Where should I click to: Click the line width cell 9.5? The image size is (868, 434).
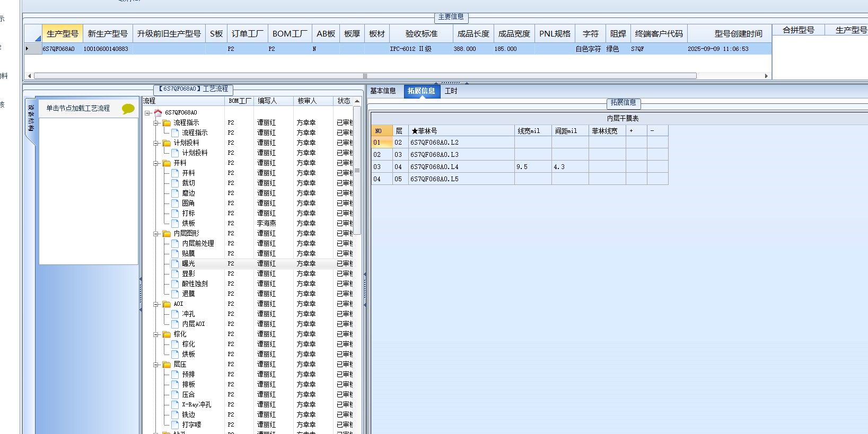pos(533,167)
